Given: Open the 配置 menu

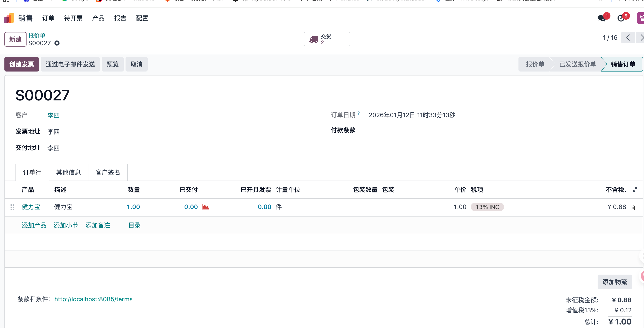Looking at the screenshot, I should 142,18.
